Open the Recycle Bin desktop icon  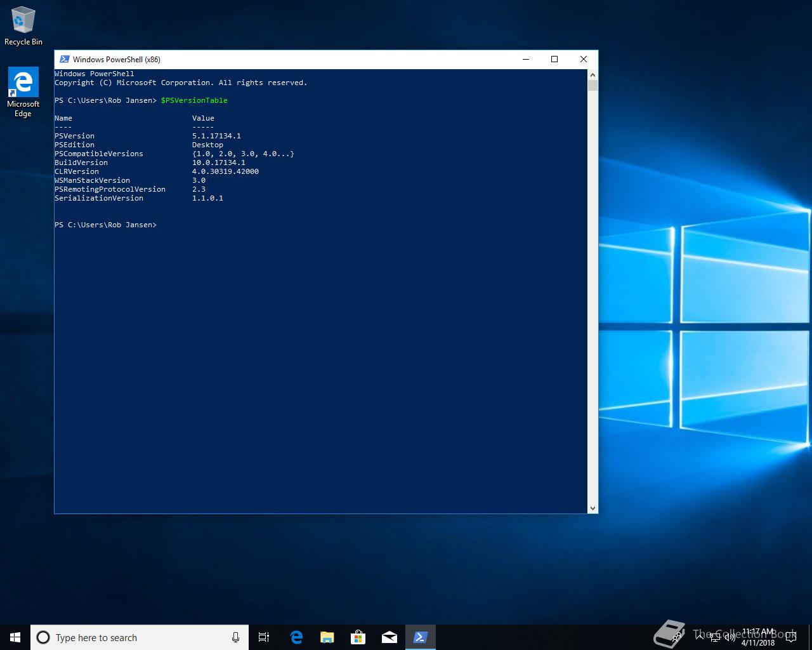(23, 26)
